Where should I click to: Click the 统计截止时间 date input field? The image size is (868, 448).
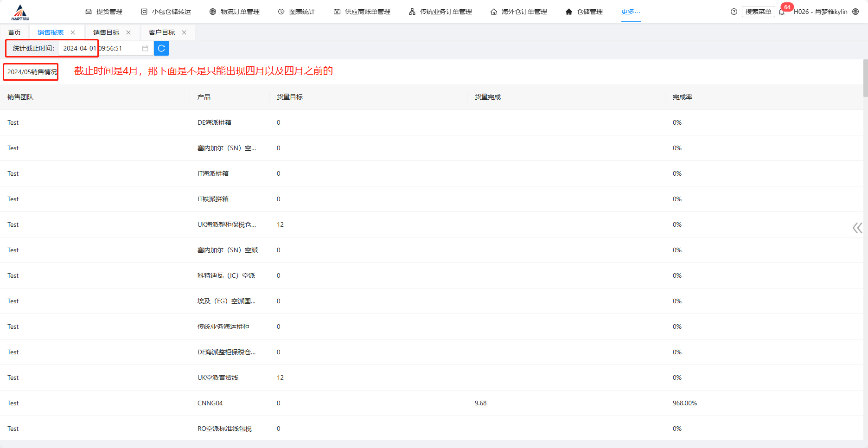(101, 48)
